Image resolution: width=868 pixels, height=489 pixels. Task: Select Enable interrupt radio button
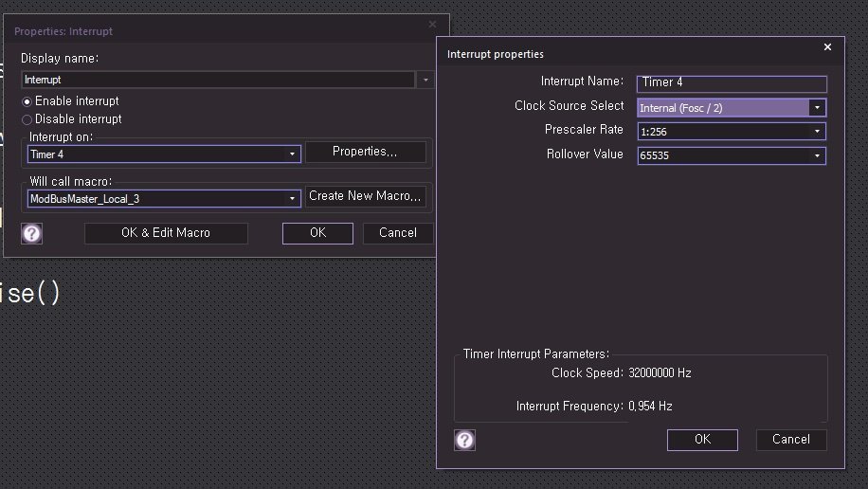pyautogui.click(x=27, y=101)
